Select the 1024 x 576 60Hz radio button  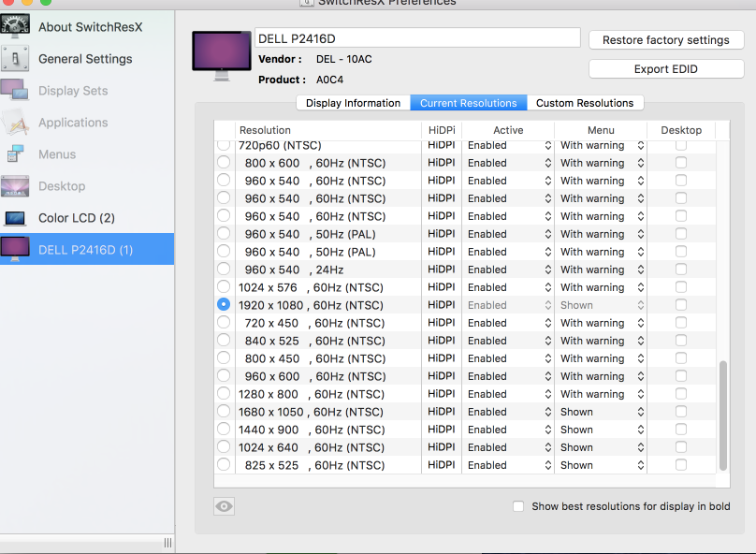pos(224,286)
